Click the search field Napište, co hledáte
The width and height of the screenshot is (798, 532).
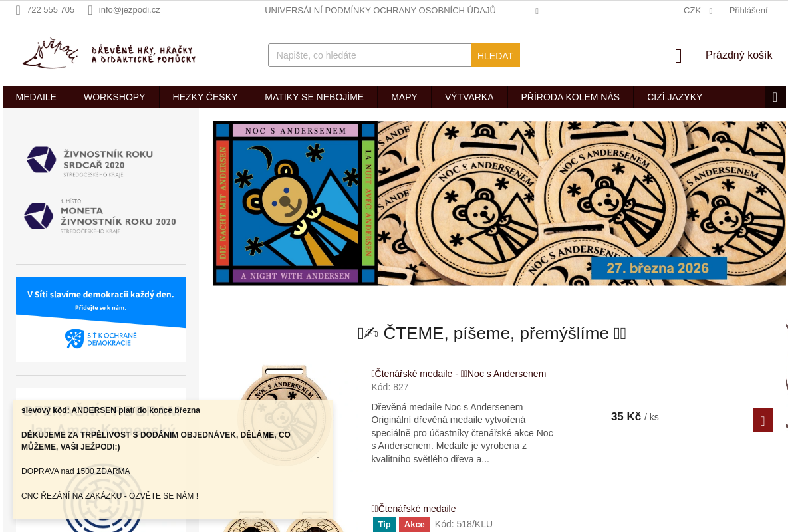pos(370,55)
